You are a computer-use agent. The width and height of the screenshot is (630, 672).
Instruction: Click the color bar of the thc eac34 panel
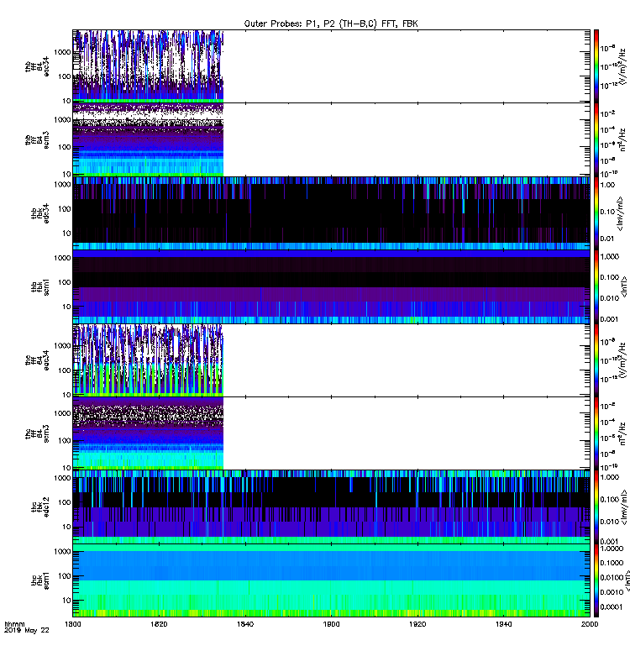pyautogui.click(x=596, y=360)
